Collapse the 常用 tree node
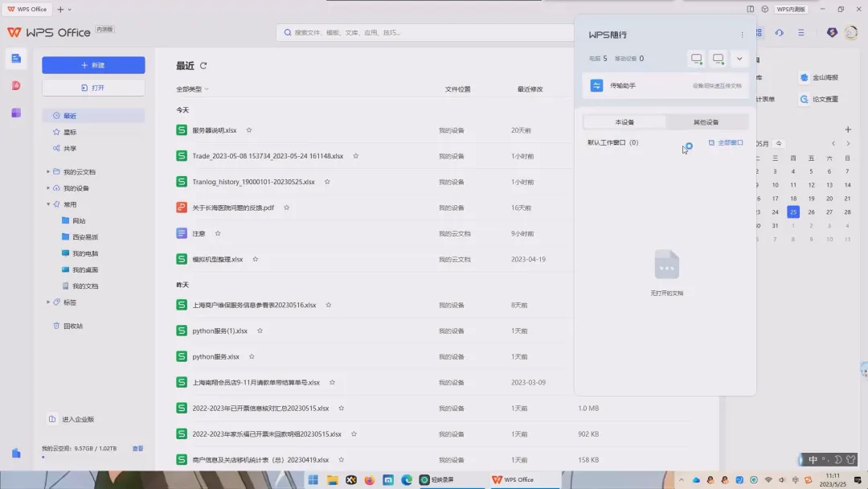Image resolution: width=868 pixels, height=489 pixels. pyautogui.click(x=48, y=204)
